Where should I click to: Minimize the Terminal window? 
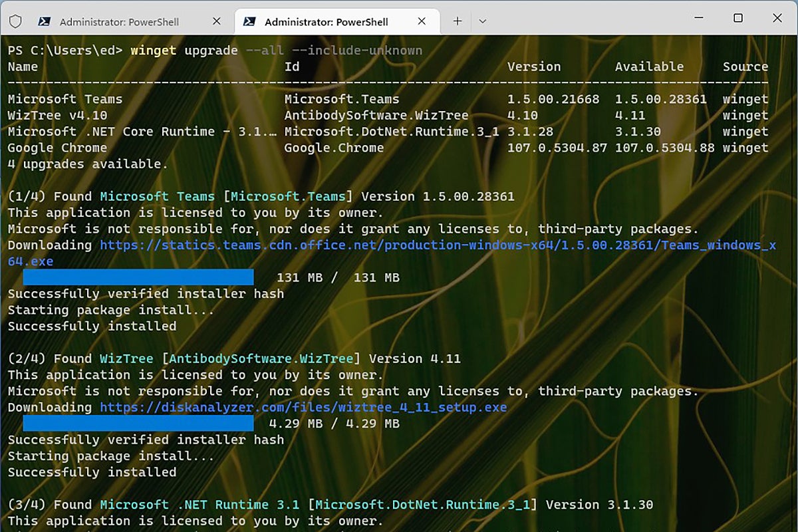(698, 18)
